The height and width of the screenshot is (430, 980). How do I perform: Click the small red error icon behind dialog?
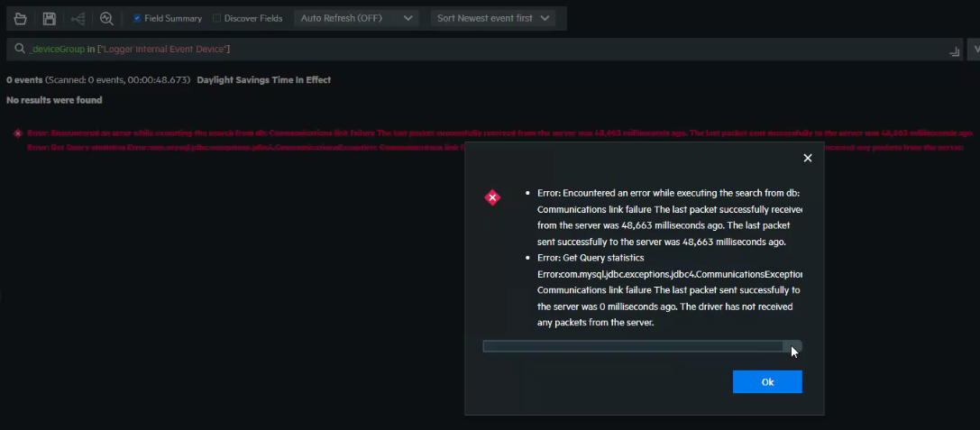17,133
